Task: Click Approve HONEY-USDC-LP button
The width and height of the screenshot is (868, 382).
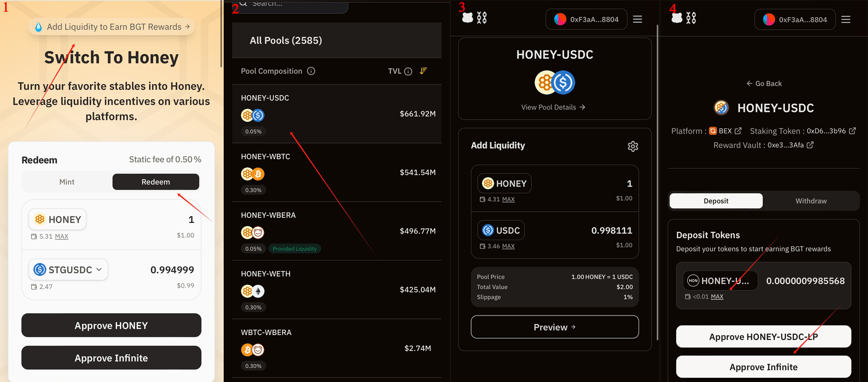Action: click(x=763, y=336)
